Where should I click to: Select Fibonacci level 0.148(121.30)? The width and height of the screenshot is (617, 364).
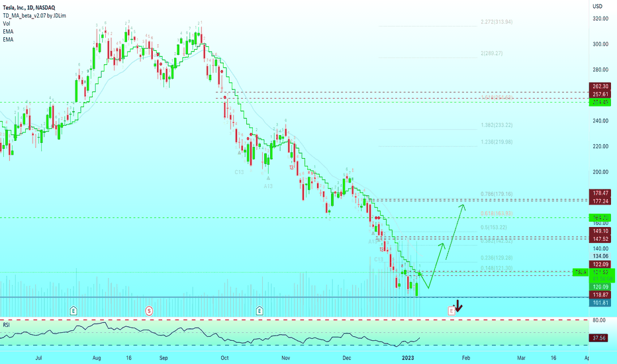pos(497,268)
